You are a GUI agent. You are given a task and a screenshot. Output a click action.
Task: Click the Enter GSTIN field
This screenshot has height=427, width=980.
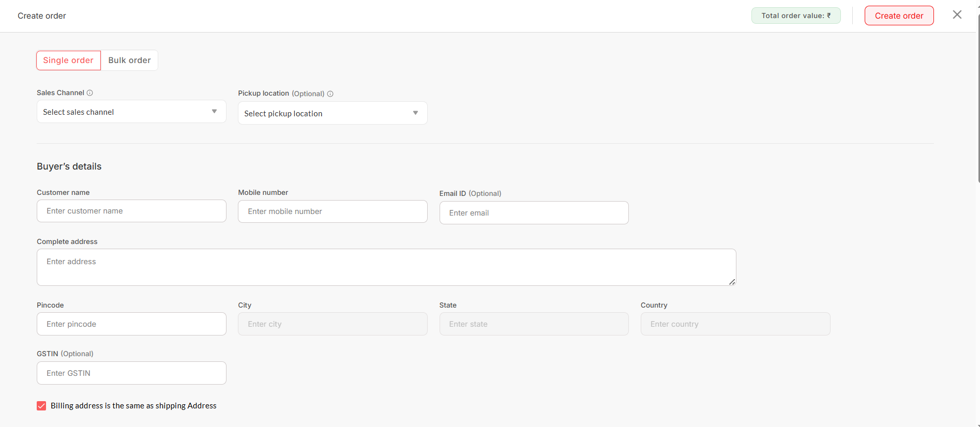131,373
